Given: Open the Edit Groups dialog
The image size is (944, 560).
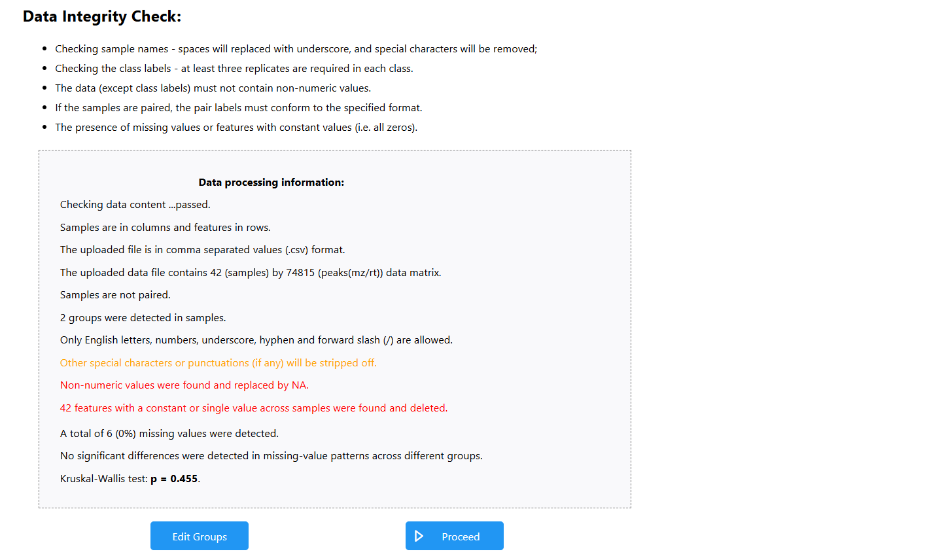Looking at the screenshot, I should pos(200,536).
